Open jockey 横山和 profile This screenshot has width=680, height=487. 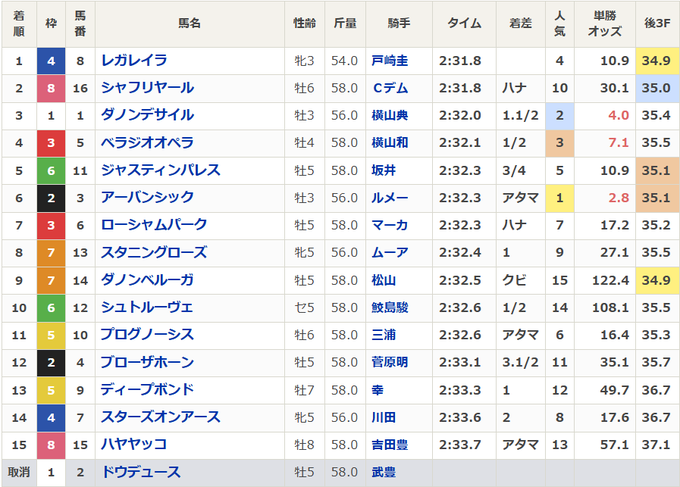[389, 143]
